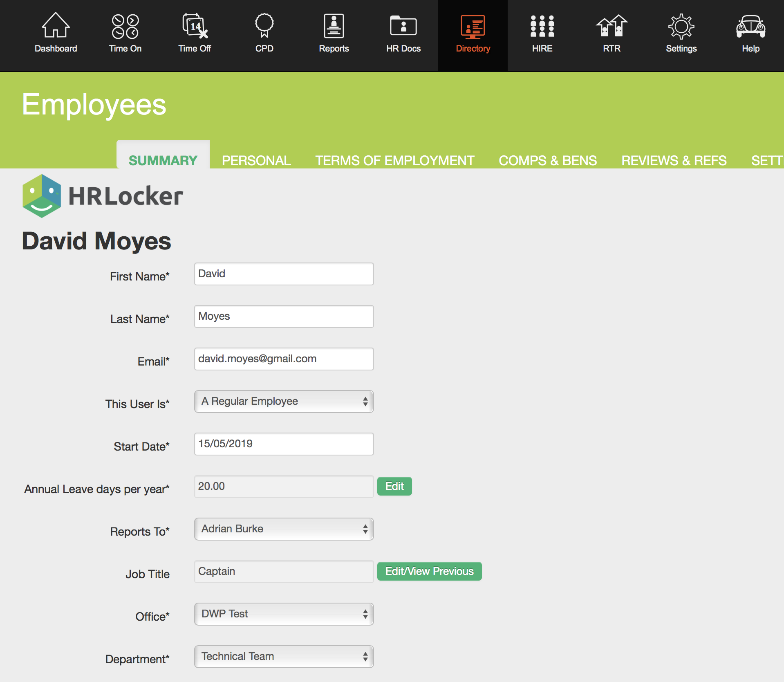Click the Help car icon
Screen dimensions: 784x682
coord(750,26)
